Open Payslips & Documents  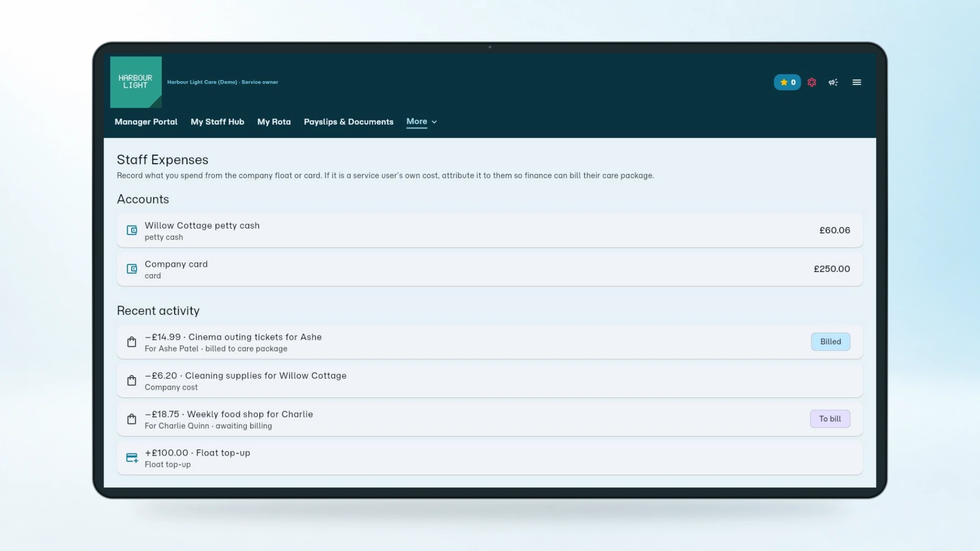[349, 122]
